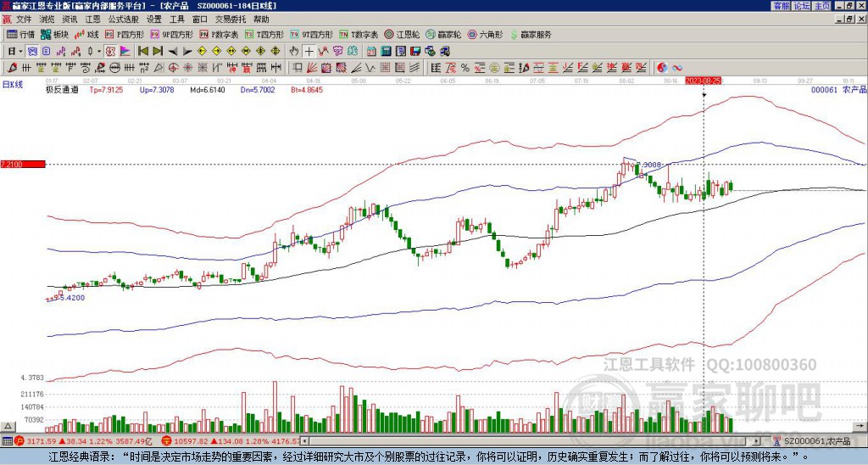
Task: Select the red pencil drawing tool
Action: [x=12, y=68]
